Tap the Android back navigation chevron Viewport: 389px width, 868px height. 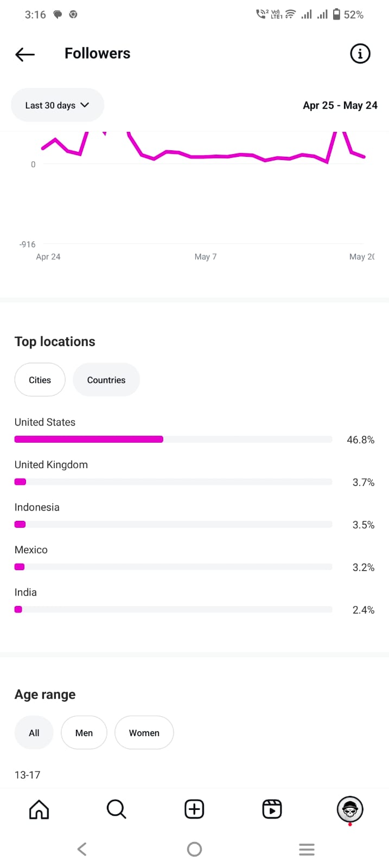(82, 849)
